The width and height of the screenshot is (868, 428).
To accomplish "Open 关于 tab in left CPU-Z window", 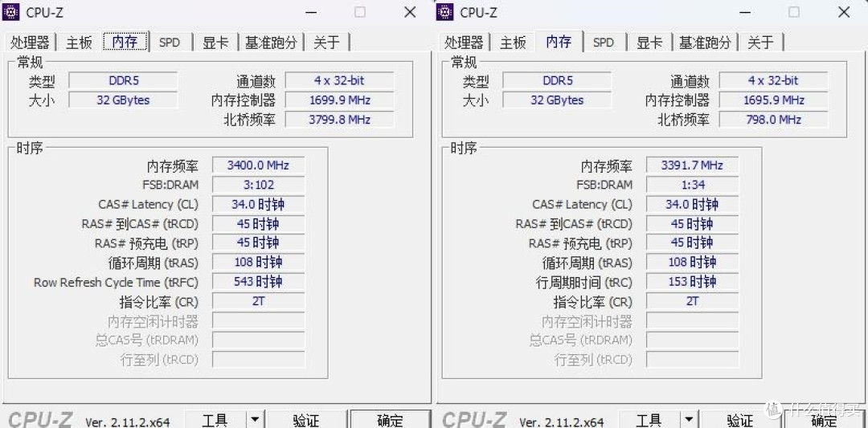I will [x=327, y=43].
